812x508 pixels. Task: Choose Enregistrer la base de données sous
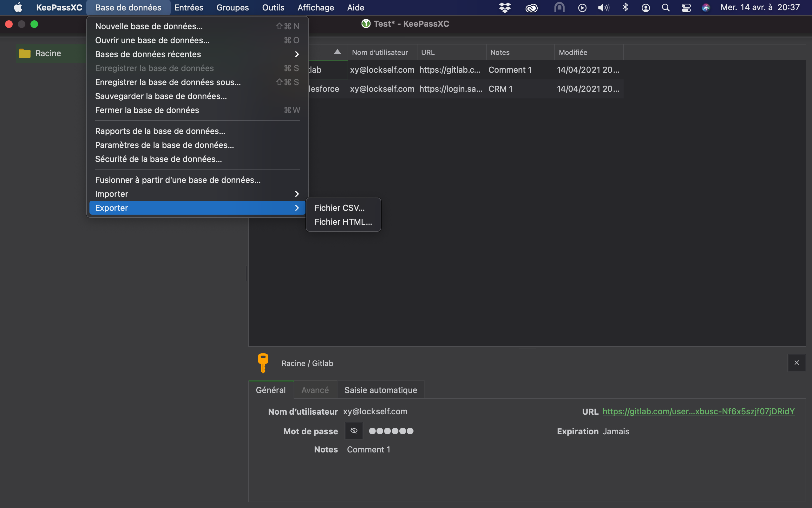tap(197, 82)
